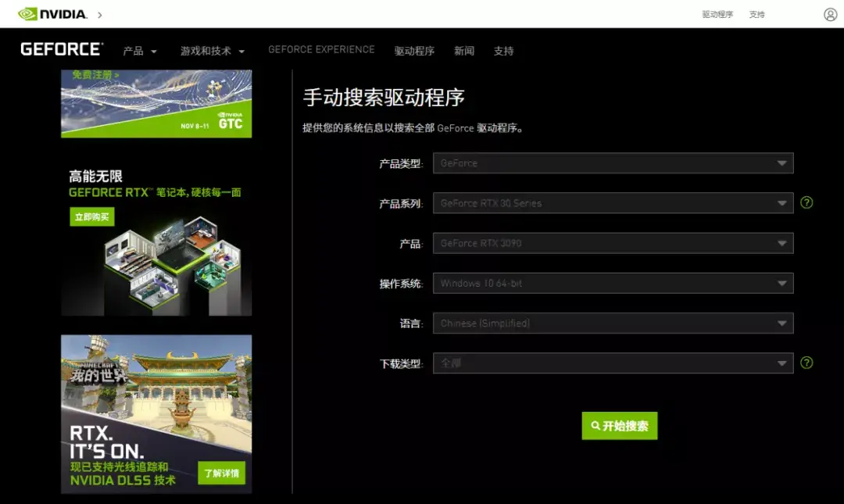Click the green 开始搜索 button
The image size is (844, 504).
coord(620,426)
